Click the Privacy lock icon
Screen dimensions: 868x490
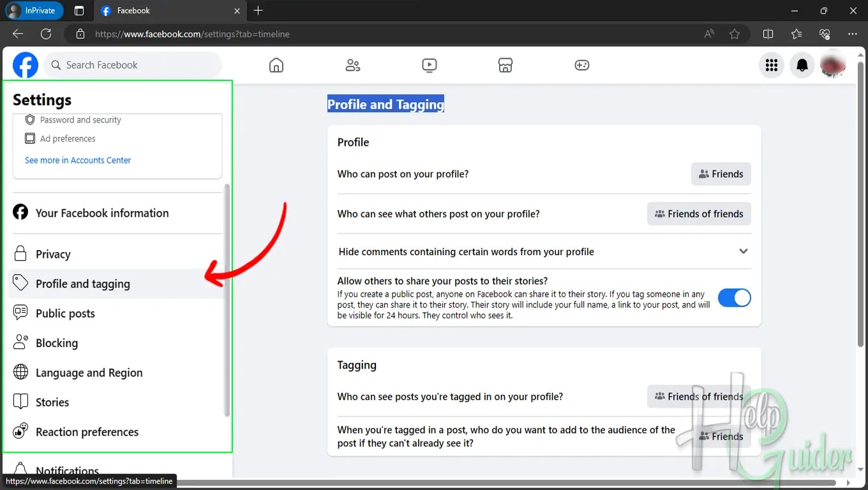[20, 253]
